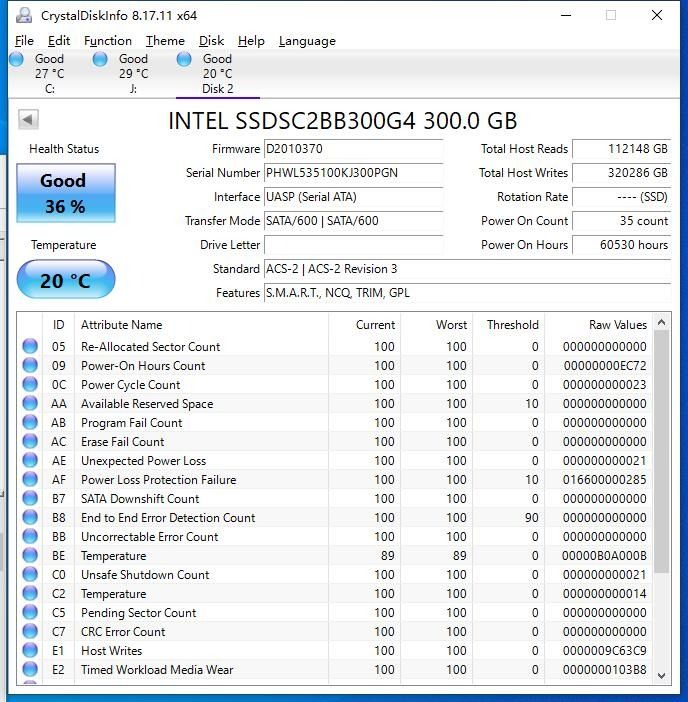The image size is (688, 702).
Task: Click the Transfer Mode field
Action: coord(354,221)
